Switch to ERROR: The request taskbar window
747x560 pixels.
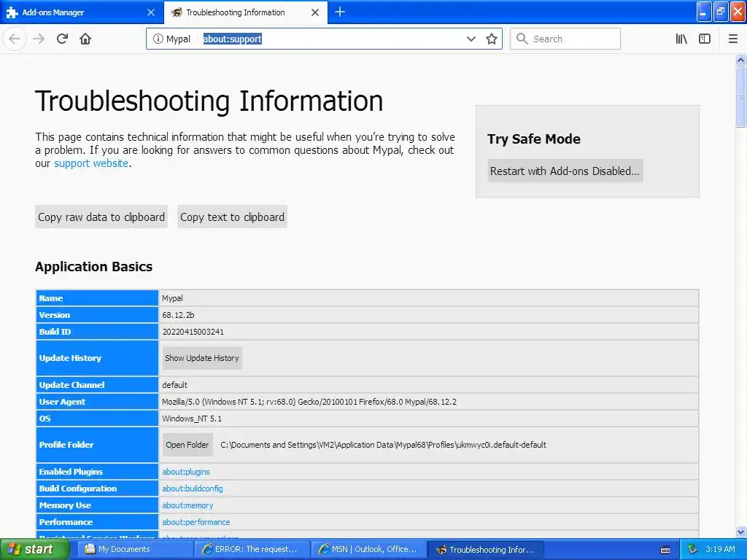point(252,550)
